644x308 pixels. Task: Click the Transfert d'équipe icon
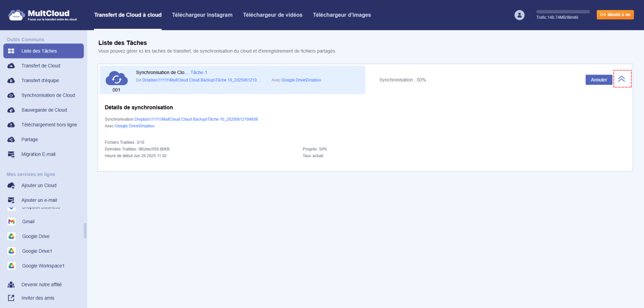click(11, 80)
